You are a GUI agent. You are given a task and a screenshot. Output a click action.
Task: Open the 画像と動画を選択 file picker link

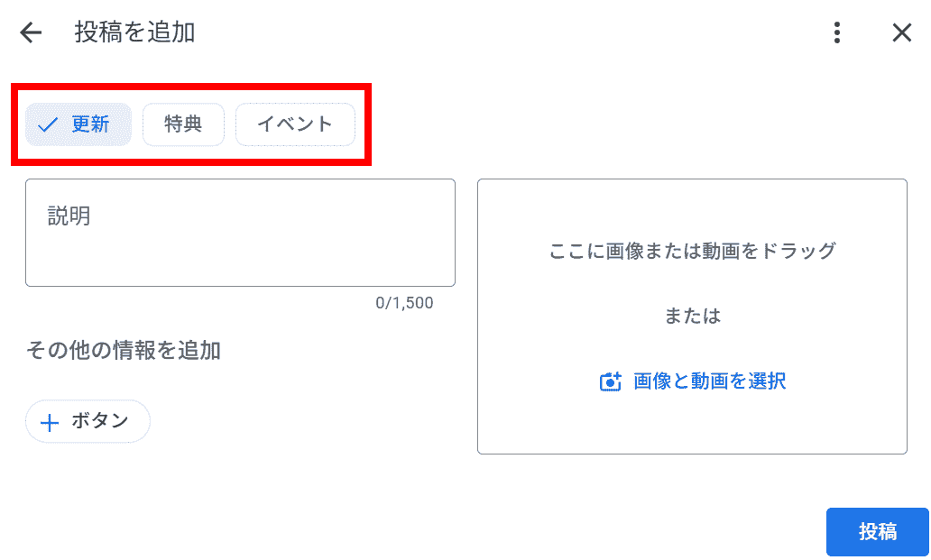point(709,381)
